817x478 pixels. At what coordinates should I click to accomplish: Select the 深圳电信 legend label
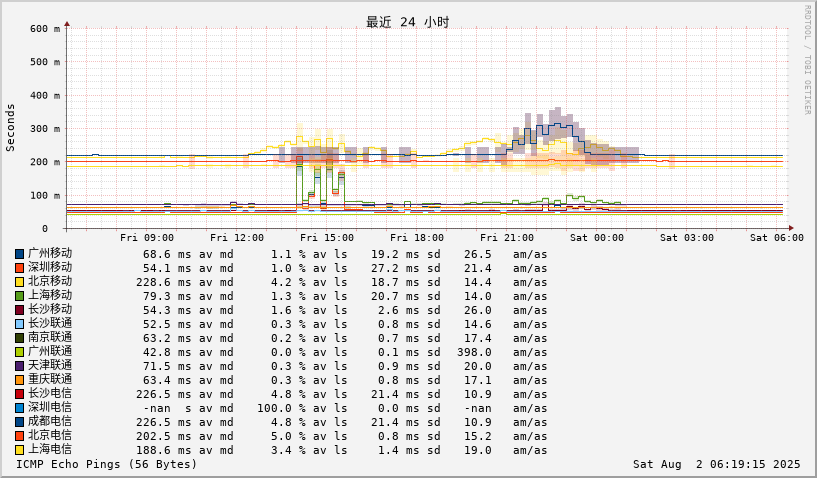pyautogui.click(x=50, y=408)
